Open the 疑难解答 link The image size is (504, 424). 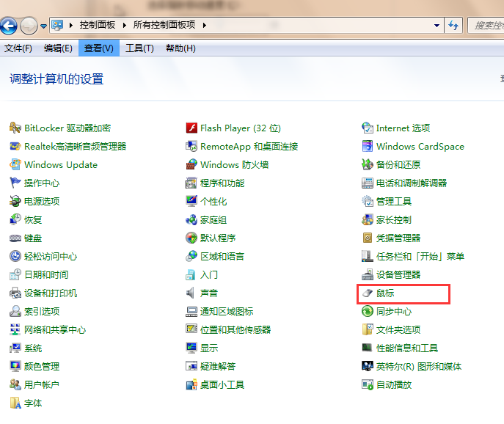tap(218, 367)
